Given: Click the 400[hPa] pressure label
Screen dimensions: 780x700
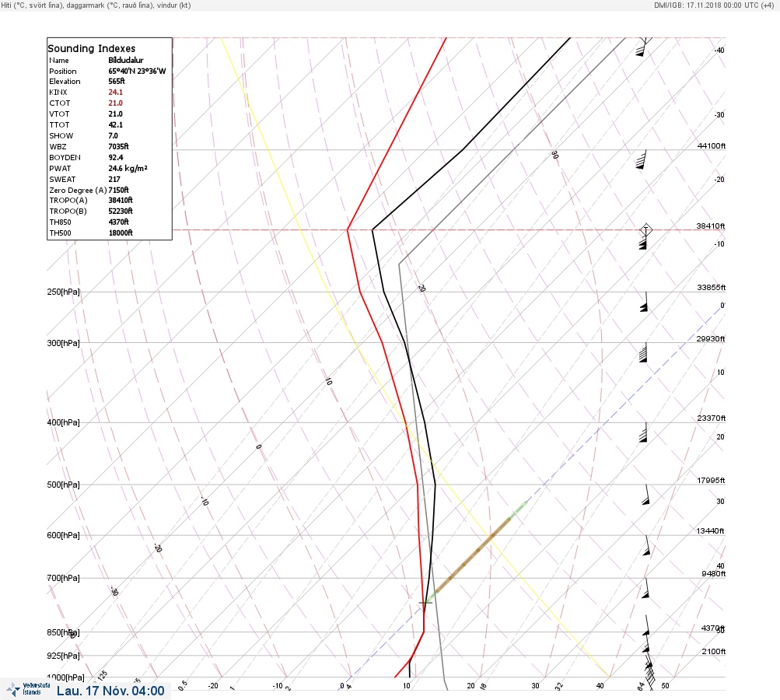Looking at the screenshot, I should click(63, 423).
